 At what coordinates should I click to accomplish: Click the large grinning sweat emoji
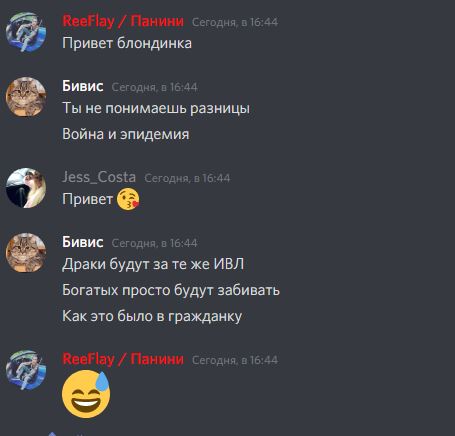[86, 394]
